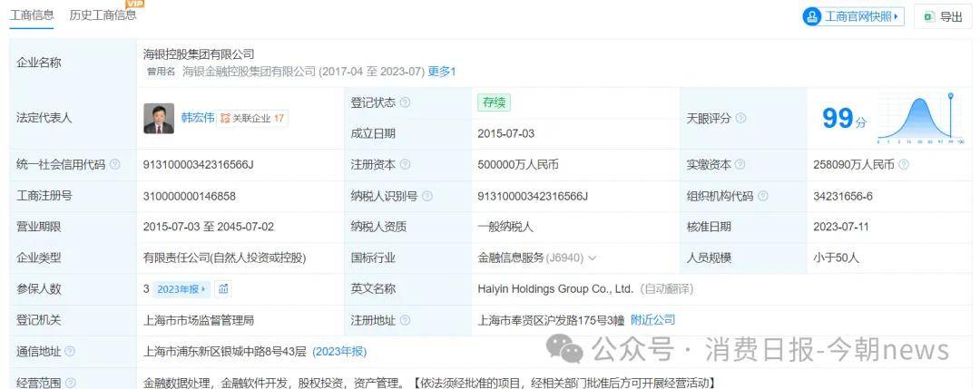The height and width of the screenshot is (389, 980).
Task: Click help icon next to 注册资本
Action: pyautogui.click(x=405, y=164)
